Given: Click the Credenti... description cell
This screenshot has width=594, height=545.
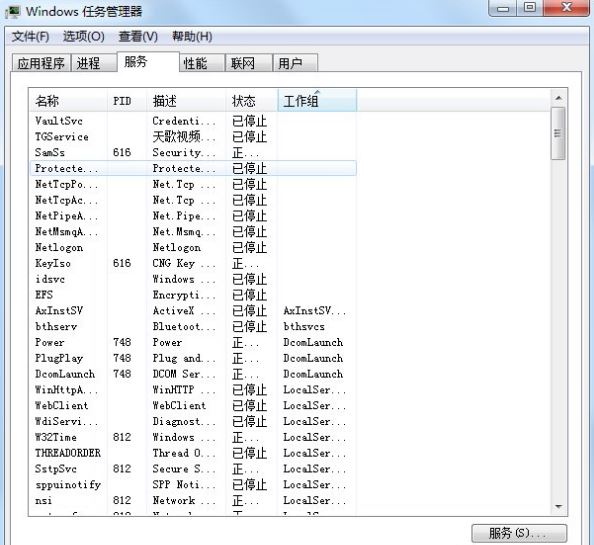Looking at the screenshot, I should pos(184,121).
